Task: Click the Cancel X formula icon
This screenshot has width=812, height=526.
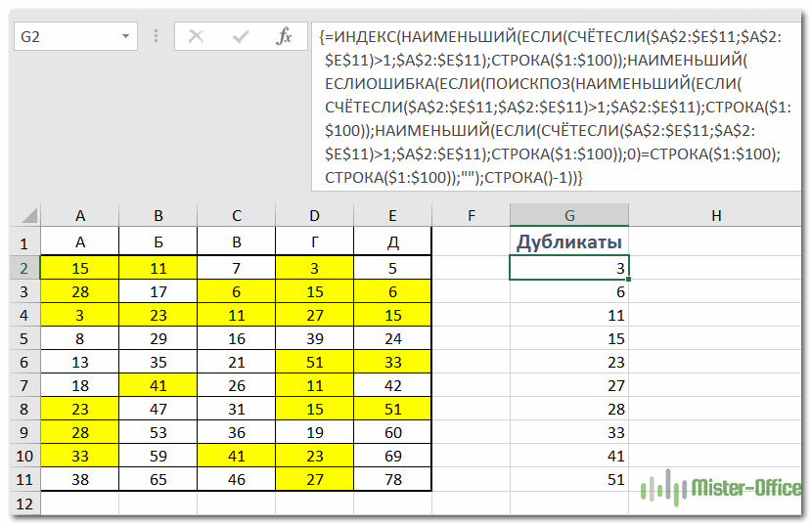Action: click(x=197, y=37)
